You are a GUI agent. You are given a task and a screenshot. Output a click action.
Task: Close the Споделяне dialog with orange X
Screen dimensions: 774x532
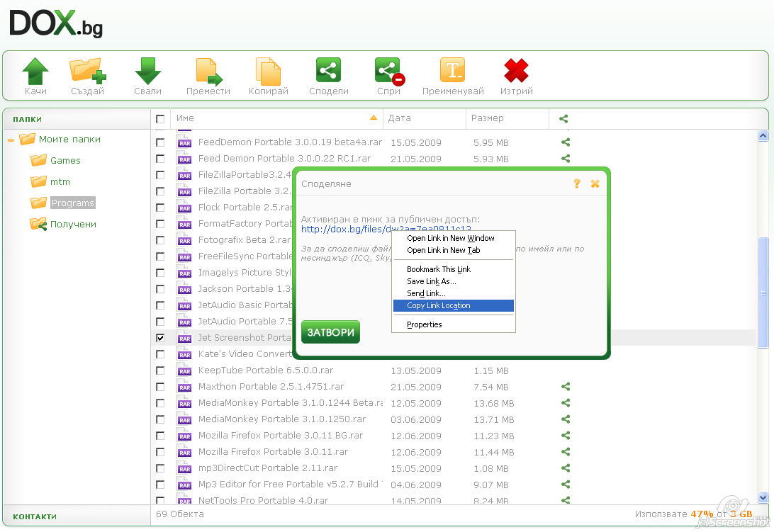click(x=595, y=183)
